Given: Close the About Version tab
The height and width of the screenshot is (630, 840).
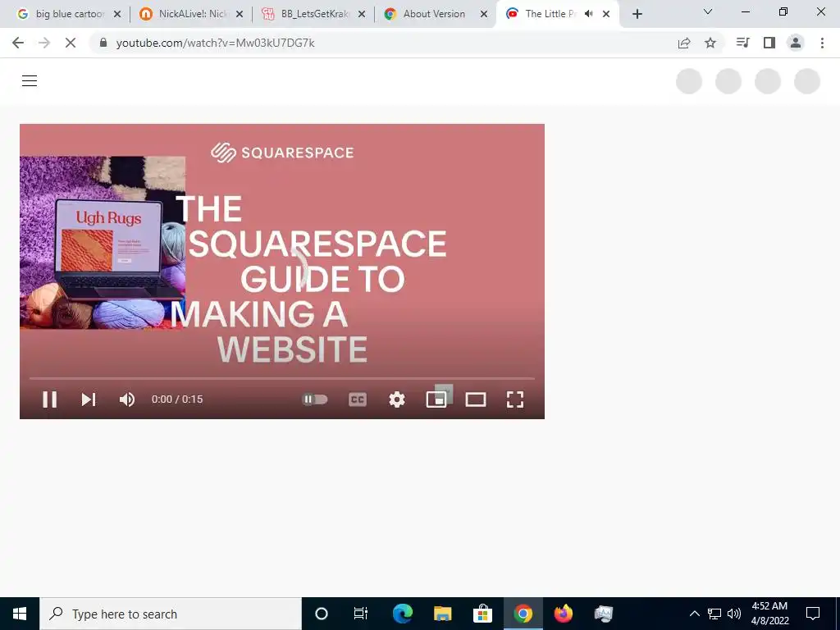Looking at the screenshot, I should click(x=484, y=15).
